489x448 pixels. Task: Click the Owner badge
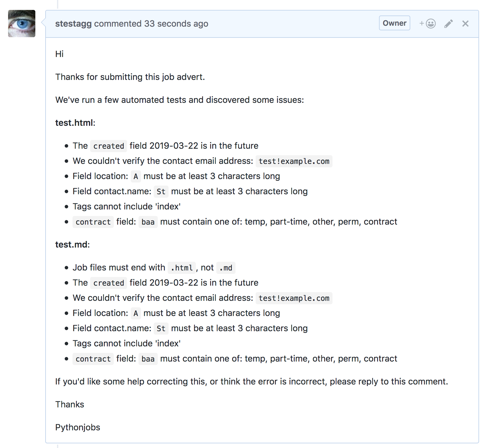[x=394, y=23]
